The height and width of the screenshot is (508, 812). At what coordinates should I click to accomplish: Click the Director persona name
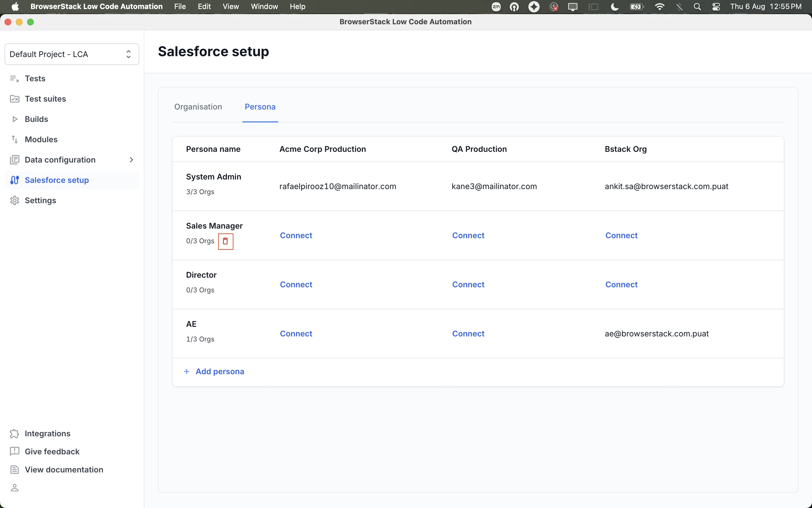[201, 275]
